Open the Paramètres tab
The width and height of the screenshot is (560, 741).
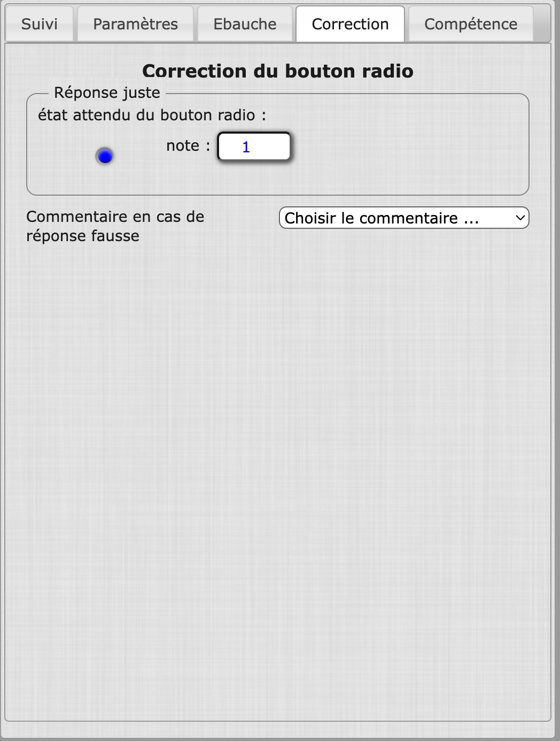[135, 24]
